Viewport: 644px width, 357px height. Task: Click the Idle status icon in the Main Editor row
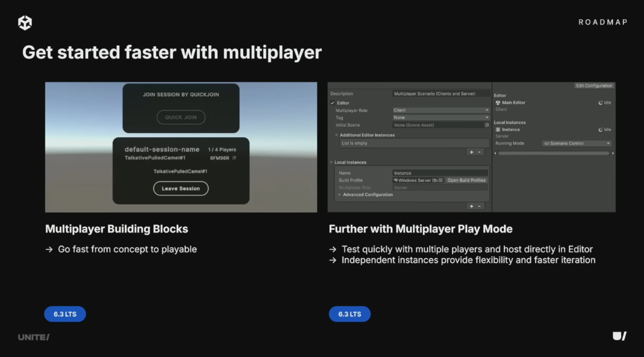[601, 103]
